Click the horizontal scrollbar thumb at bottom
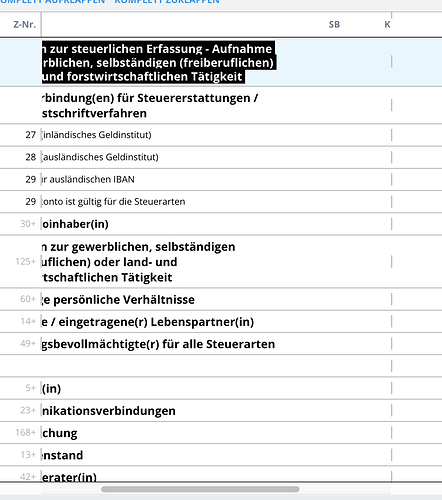The height and width of the screenshot is (500, 442). pos(200,489)
